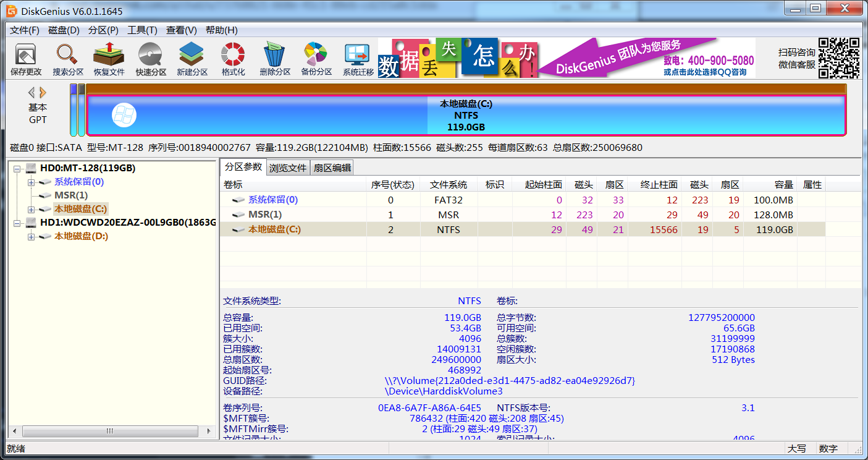The width and height of the screenshot is (868, 460).
Task: Click the Search Partition (搜索分区) icon
Action: (x=67, y=59)
